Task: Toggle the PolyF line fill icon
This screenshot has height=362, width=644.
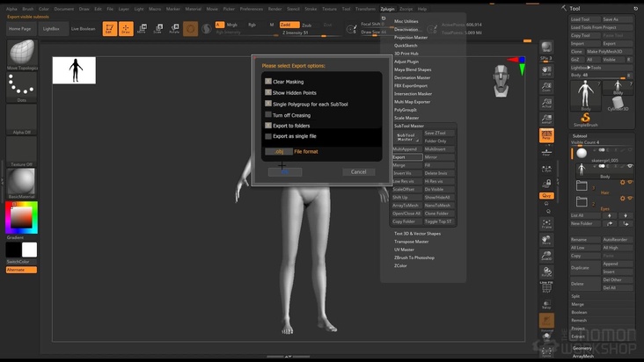Action: point(546,287)
